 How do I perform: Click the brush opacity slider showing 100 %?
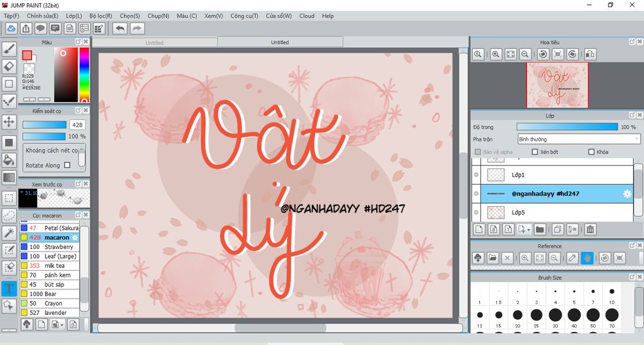click(45, 136)
